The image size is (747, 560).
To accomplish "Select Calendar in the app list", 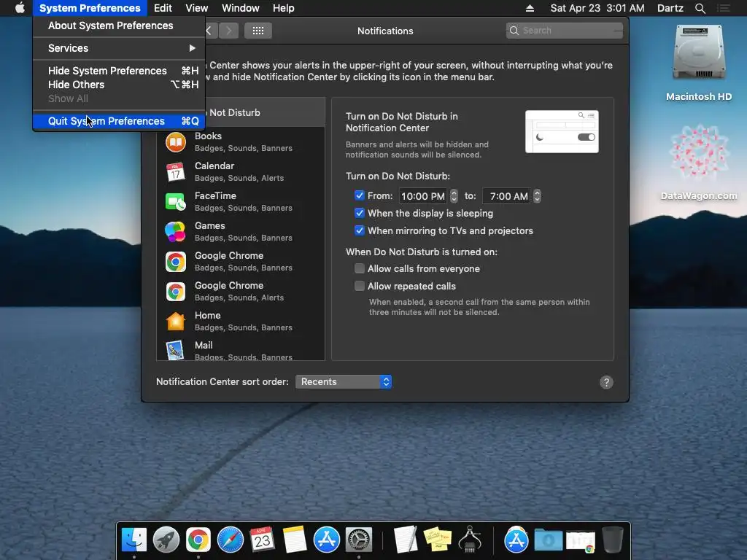I will (241, 172).
